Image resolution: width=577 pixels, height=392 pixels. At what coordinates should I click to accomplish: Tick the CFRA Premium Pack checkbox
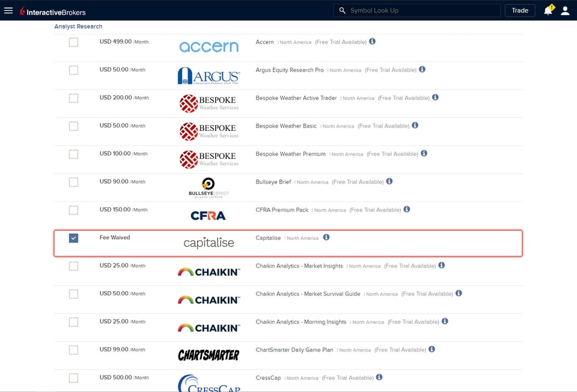pyautogui.click(x=74, y=210)
